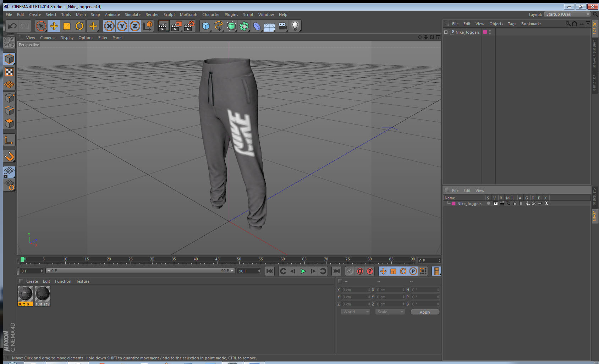Select the Scale tool in top toolbar
The width and height of the screenshot is (599, 364).
(x=67, y=26)
